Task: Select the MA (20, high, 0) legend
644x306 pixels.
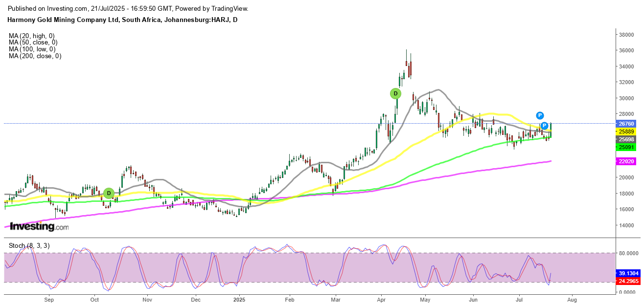Action: [32, 36]
